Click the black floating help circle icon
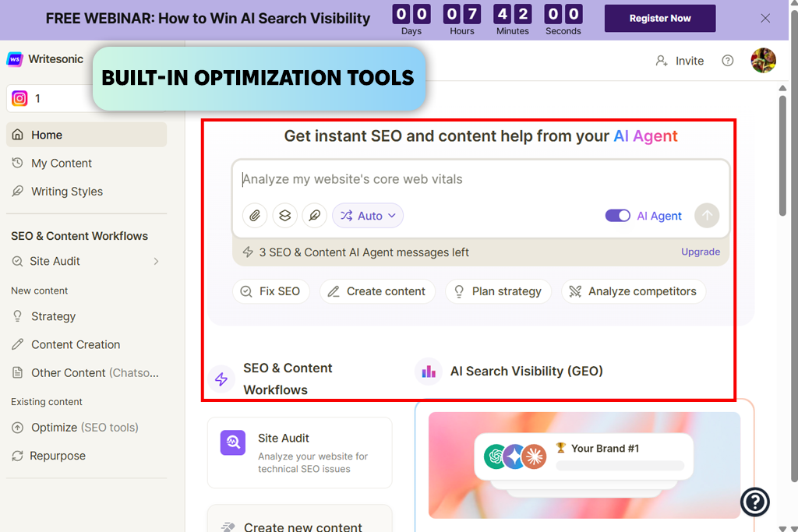798x532 pixels. pyautogui.click(x=754, y=502)
